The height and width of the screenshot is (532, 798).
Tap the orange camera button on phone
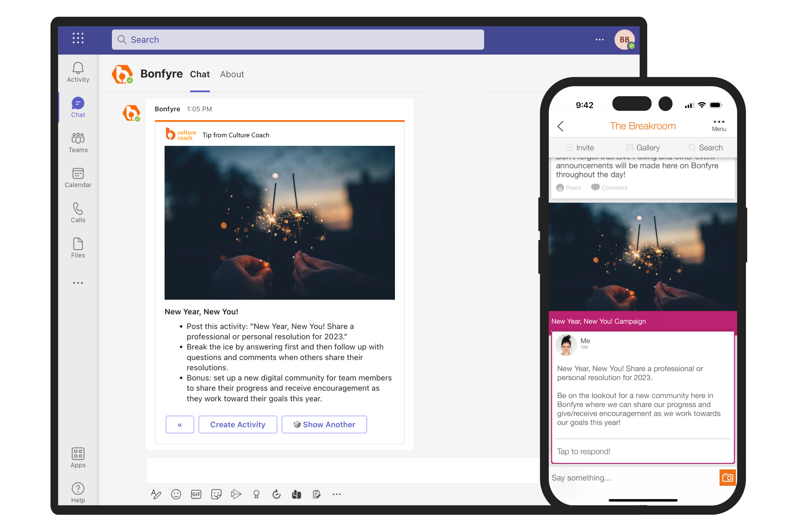tap(727, 477)
